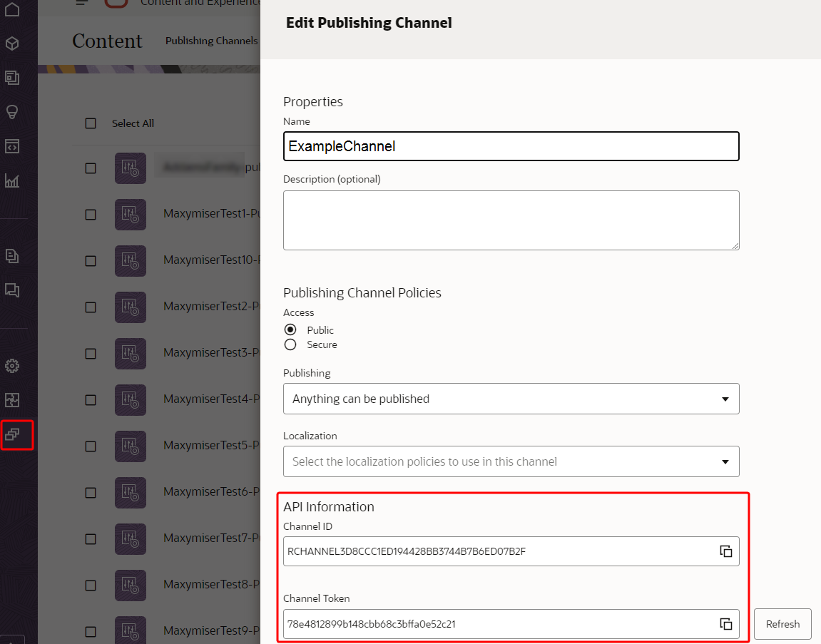821x644 pixels.
Task: Click into the Description text area
Action: pyautogui.click(x=511, y=220)
